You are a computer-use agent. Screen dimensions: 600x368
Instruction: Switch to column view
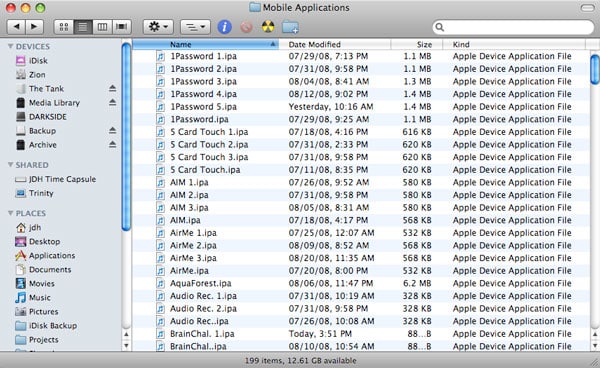click(102, 27)
